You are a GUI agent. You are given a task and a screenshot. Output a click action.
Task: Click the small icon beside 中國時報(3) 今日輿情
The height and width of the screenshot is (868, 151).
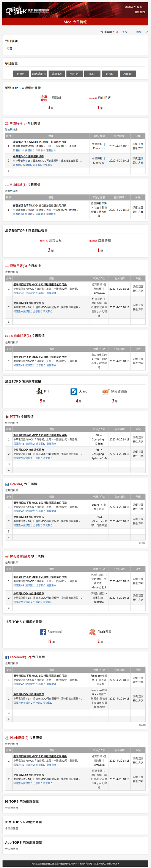[x=7, y=123]
